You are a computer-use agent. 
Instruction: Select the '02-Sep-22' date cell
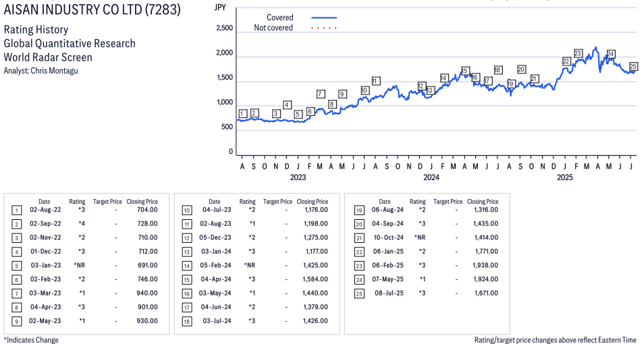pyautogui.click(x=45, y=224)
